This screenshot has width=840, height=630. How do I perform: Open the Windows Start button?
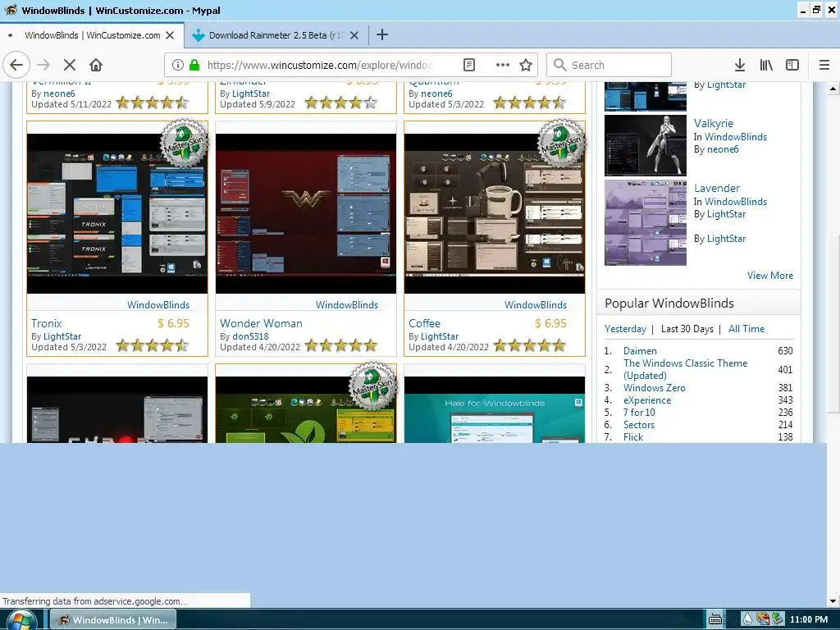tap(21, 620)
